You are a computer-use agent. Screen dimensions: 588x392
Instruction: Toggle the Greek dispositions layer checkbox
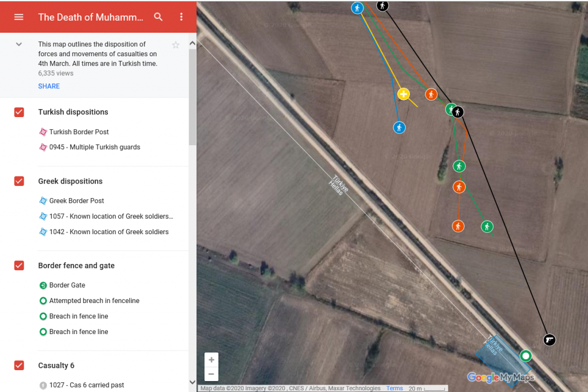[19, 181]
